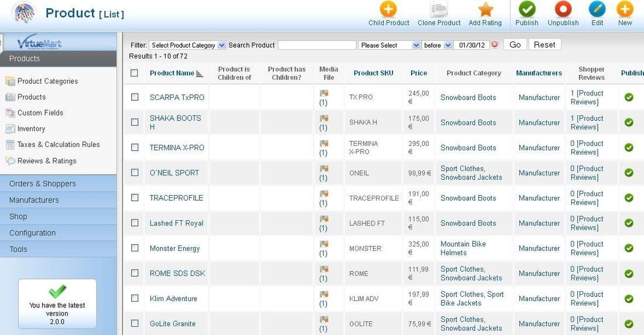Check the box for Monster Energy

[x=135, y=248]
